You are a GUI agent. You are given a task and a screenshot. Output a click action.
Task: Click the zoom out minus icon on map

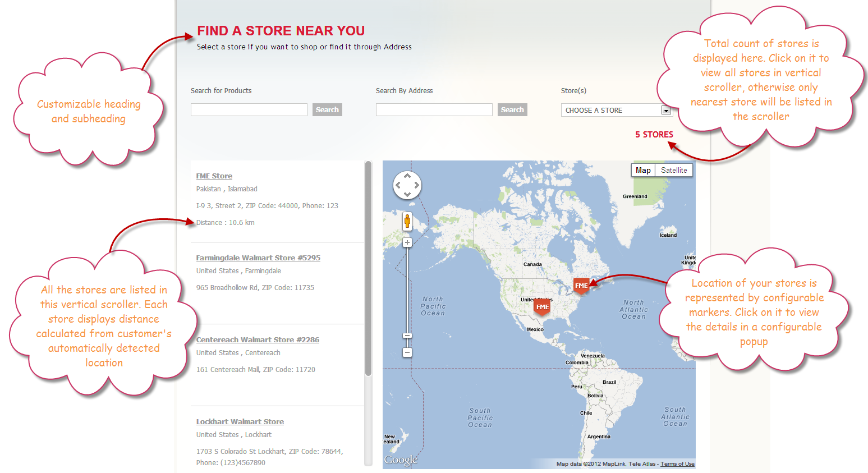(407, 352)
